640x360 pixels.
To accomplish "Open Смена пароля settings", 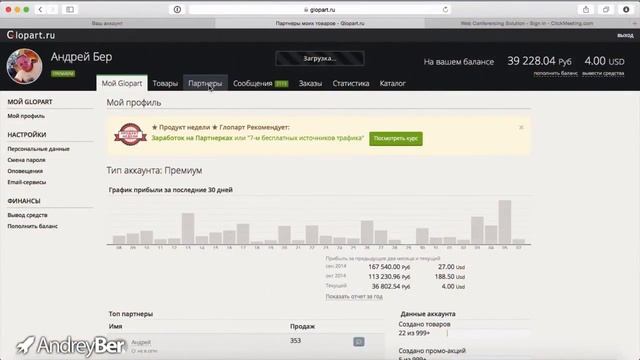I will click(26, 160).
